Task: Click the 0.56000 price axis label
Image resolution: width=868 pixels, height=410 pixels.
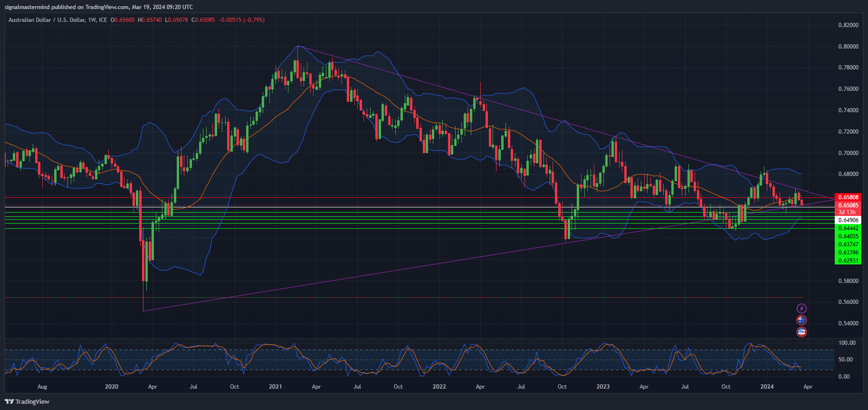Action: (848, 302)
